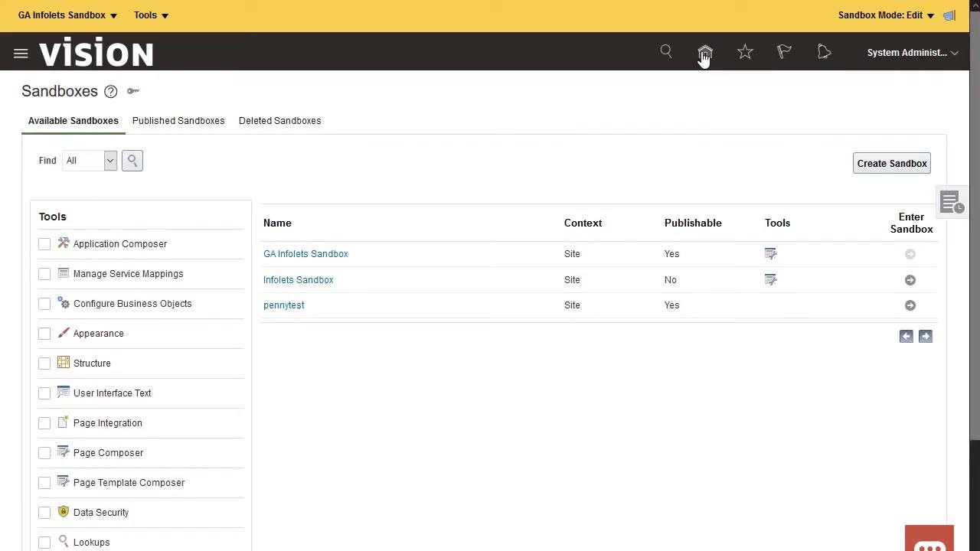The height and width of the screenshot is (551, 980).
Task: Open the Tools dropdown in yellow bar
Action: click(151, 15)
